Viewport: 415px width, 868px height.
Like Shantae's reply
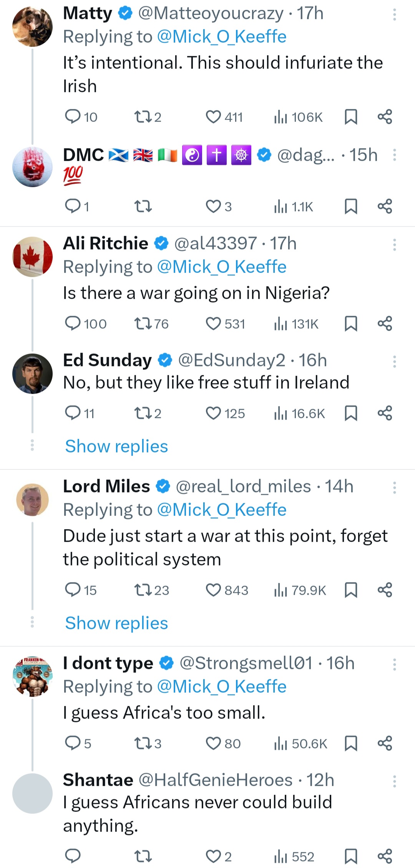pos(213,856)
